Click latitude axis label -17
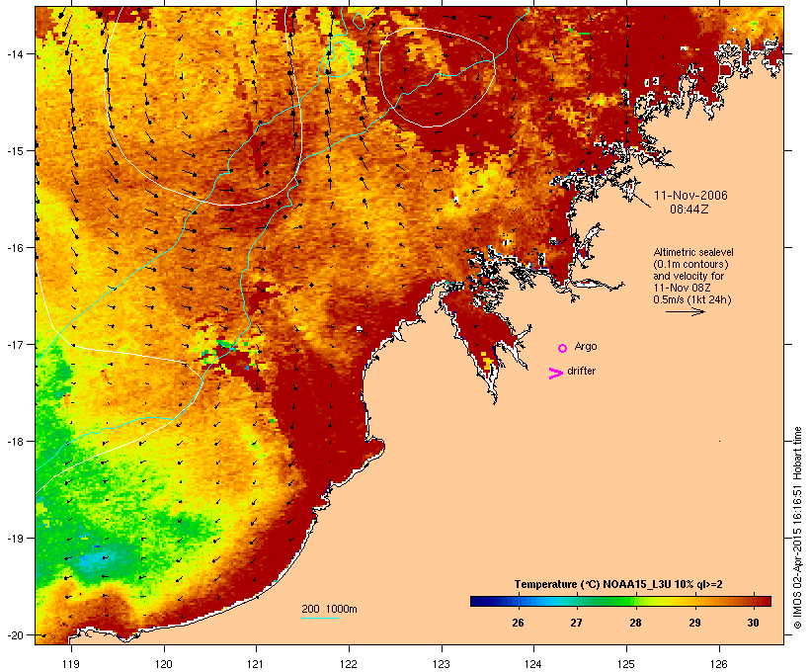The width and height of the screenshot is (810, 672). [x=14, y=344]
